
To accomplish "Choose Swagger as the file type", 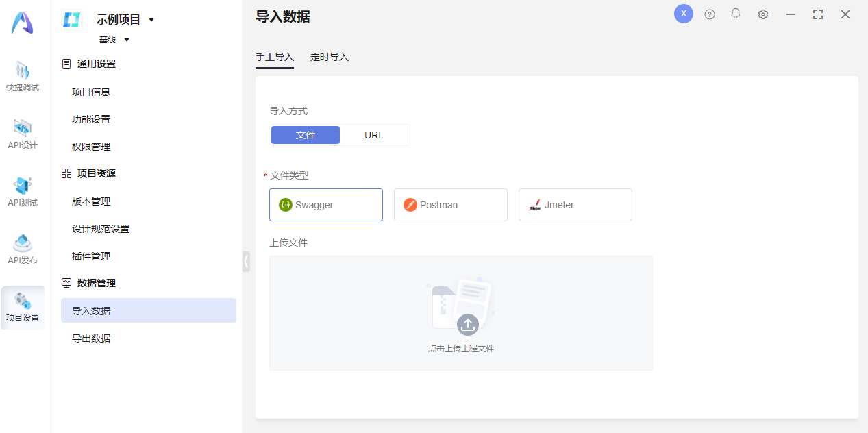I will tap(326, 205).
